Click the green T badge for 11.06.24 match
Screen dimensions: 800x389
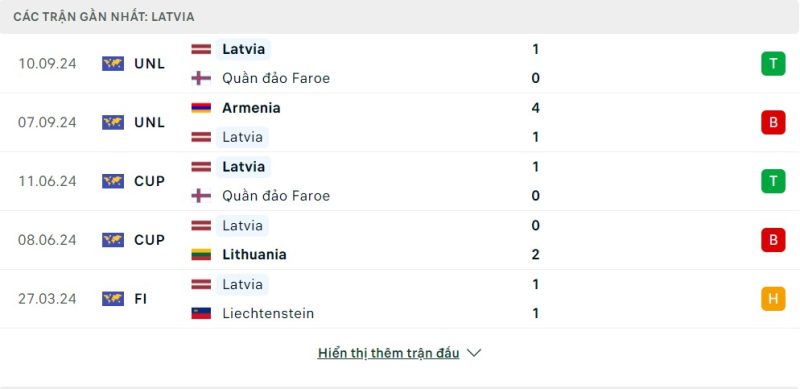pyautogui.click(x=773, y=181)
